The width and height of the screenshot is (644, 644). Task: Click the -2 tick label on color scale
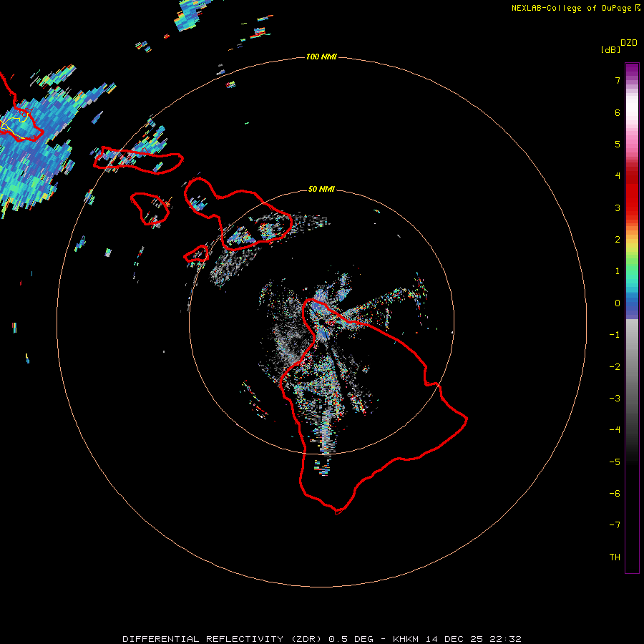tap(615, 367)
